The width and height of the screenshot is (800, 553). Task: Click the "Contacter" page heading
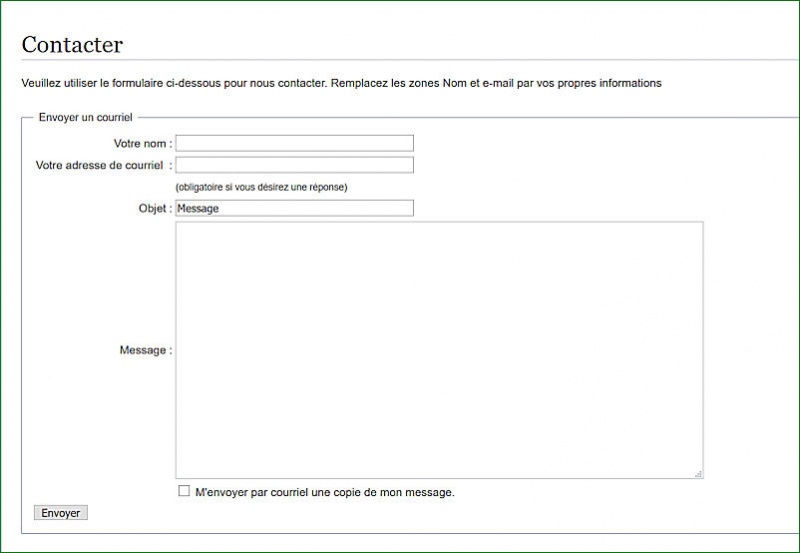tap(72, 45)
